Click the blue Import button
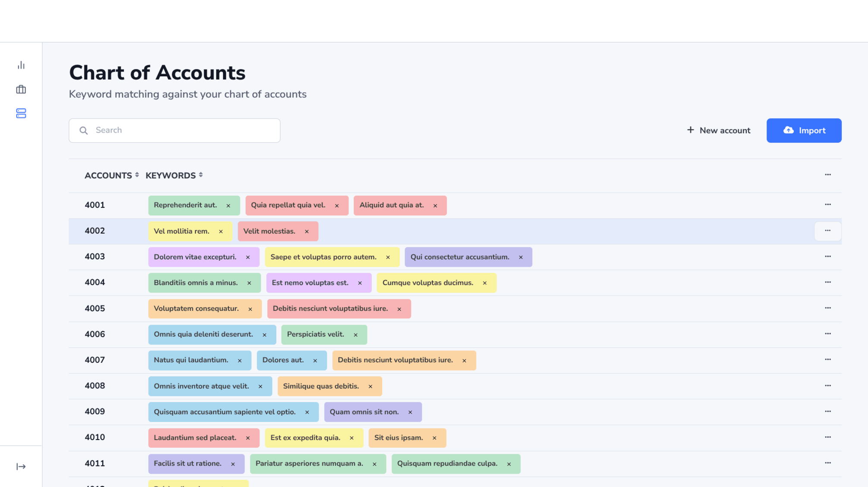Viewport: 868px width, 487px height. 804,130
